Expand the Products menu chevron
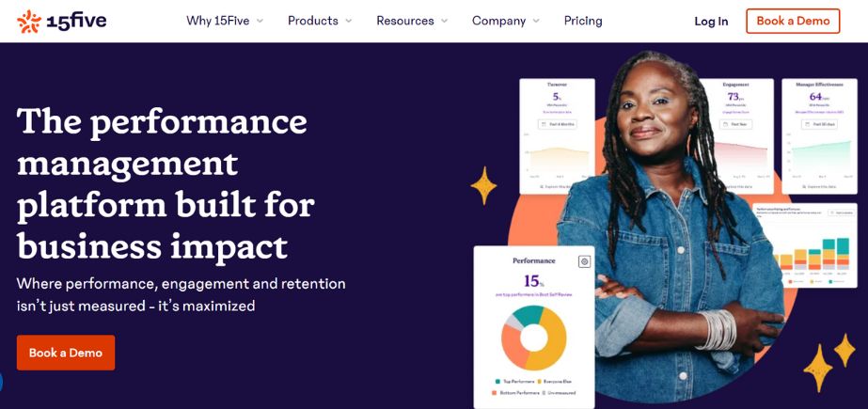The height and width of the screenshot is (409, 868). point(348,22)
